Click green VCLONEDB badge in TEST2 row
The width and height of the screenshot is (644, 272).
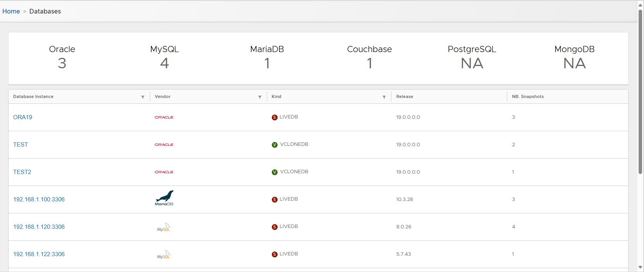pyautogui.click(x=275, y=172)
